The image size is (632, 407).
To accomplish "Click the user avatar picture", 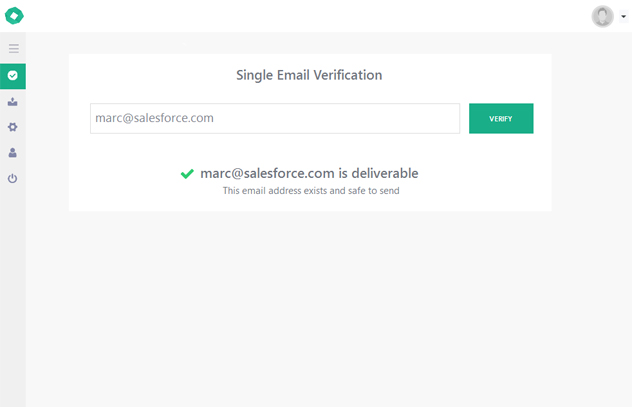I will (x=602, y=15).
